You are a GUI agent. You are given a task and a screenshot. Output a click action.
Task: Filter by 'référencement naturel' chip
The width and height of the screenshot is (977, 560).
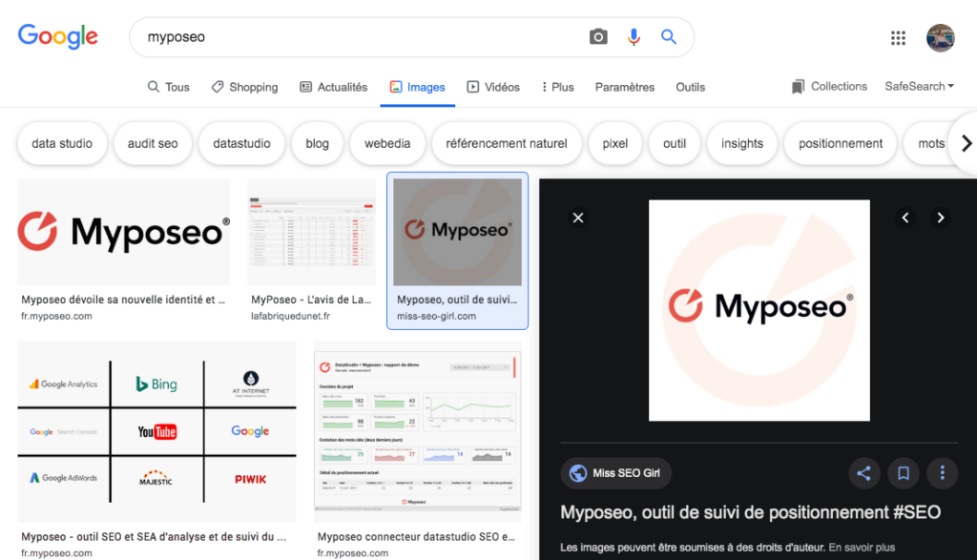click(x=507, y=143)
